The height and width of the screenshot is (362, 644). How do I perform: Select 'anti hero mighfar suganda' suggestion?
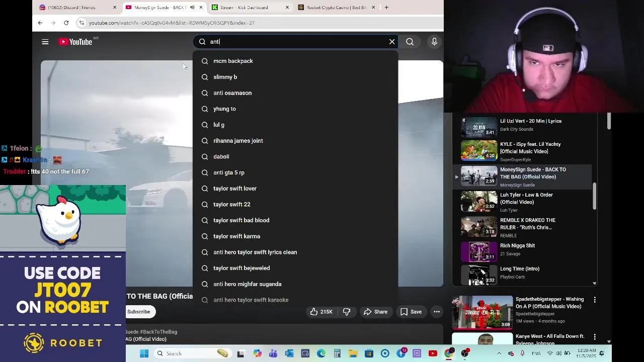pos(295,284)
